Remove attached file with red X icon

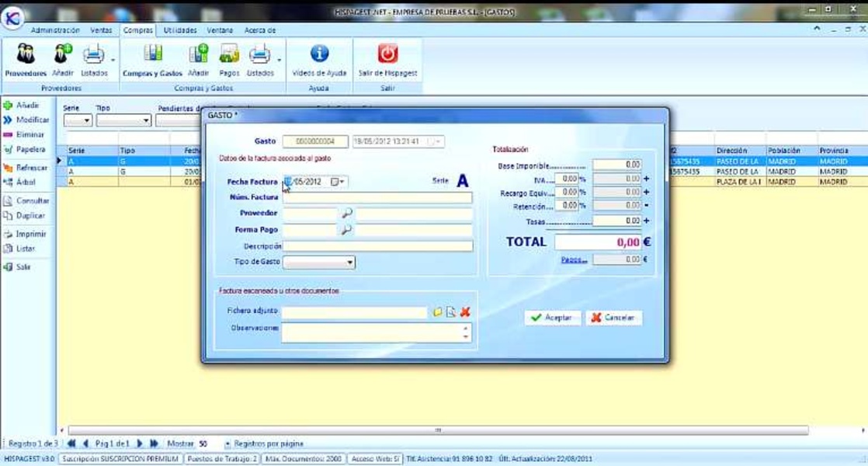click(x=465, y=312)
